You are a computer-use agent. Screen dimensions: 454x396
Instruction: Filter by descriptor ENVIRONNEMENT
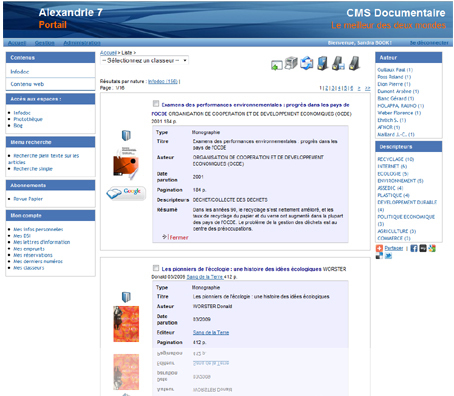pyautogui.click(x=400, y=181)
